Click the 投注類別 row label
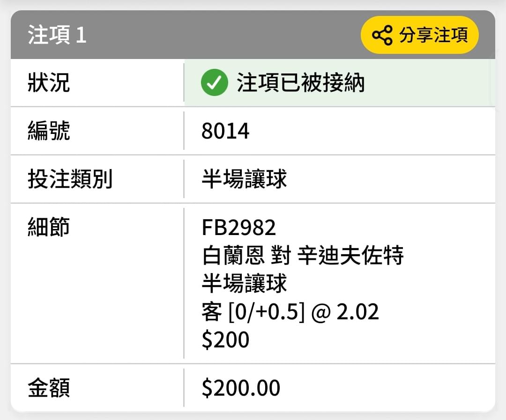Image resolution: width=506 pixels, height=420 pixels. pos(70,179)
